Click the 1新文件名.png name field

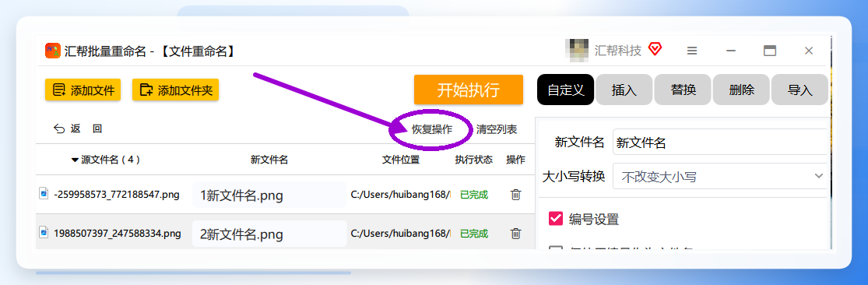pyautogui.click(x=269, y=195)
